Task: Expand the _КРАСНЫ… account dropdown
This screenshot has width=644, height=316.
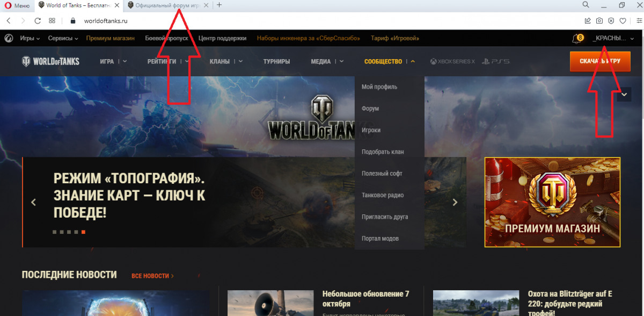Action: [x=613, y=38]
